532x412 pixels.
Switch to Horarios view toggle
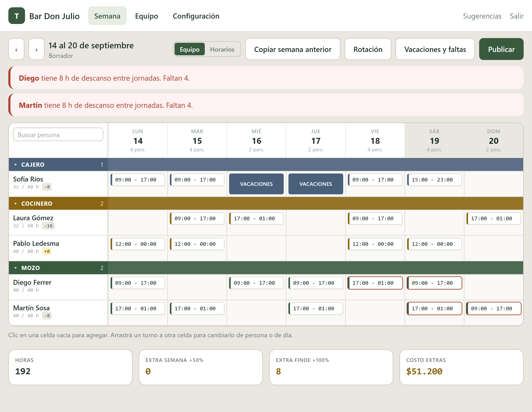(222, 49)
